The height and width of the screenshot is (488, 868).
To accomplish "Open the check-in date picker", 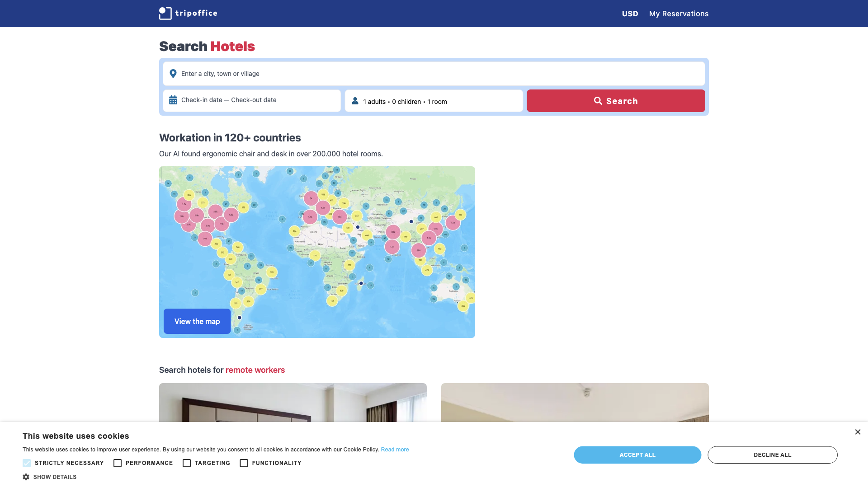I will [x=251, y=100].
